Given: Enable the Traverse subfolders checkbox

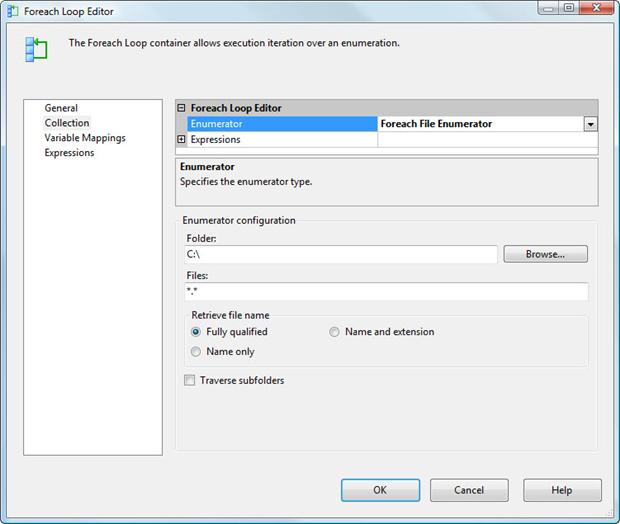Looking at the screenshot, I should [x=190, y=380].
